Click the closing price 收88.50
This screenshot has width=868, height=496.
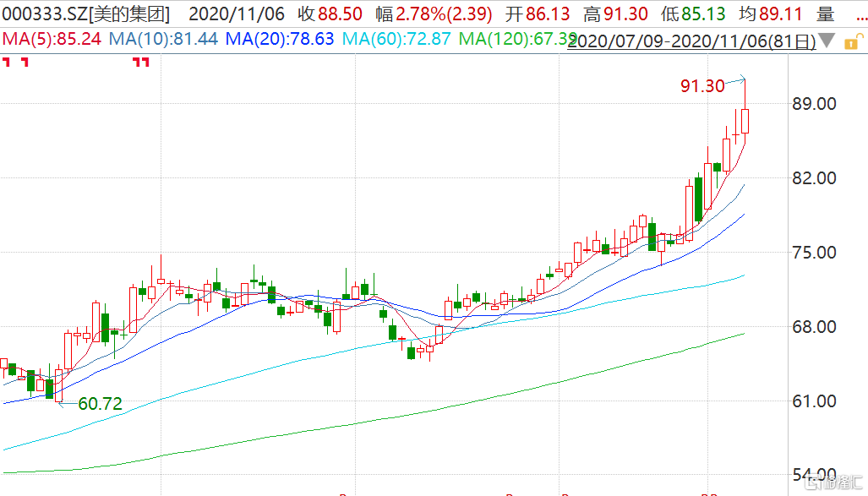[330, 14]
